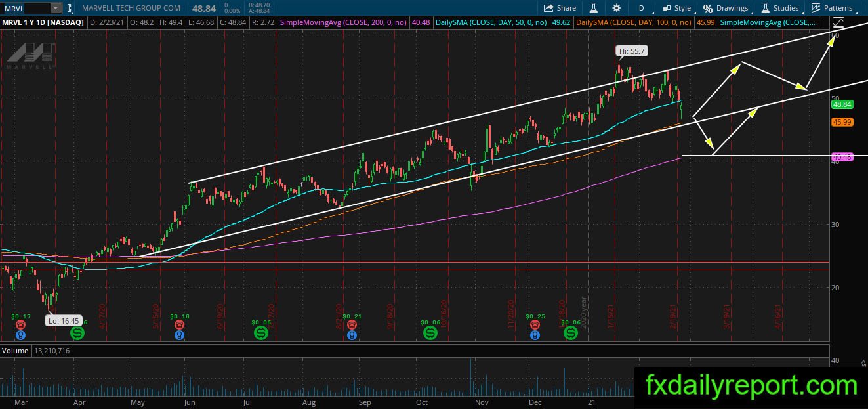The image size is (868, 409).
Task: Open the Style menu
Action: pyautogui.click(x=676, y=8)
